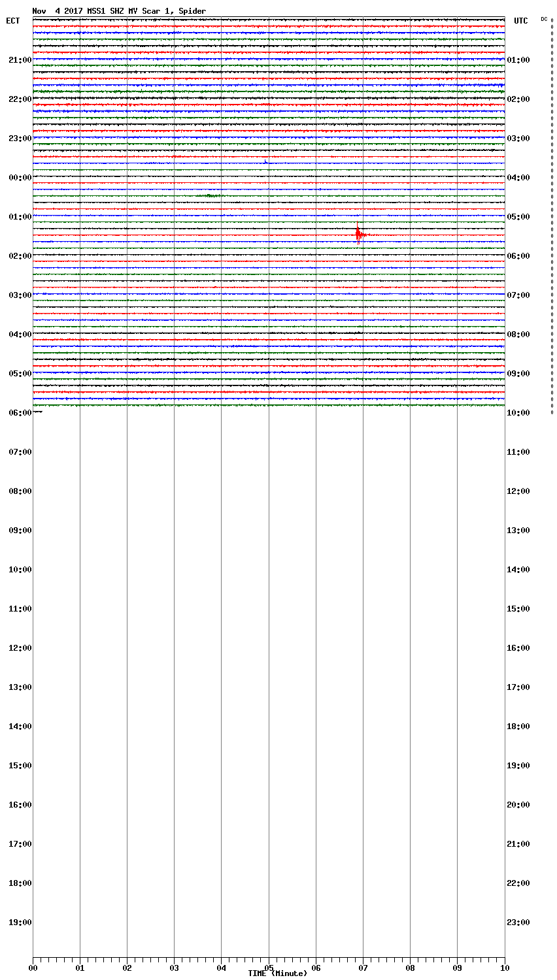Click the 16:00 label on the UTC axis
This screenshot has width=557, height=980.
[x=518, y=648]
